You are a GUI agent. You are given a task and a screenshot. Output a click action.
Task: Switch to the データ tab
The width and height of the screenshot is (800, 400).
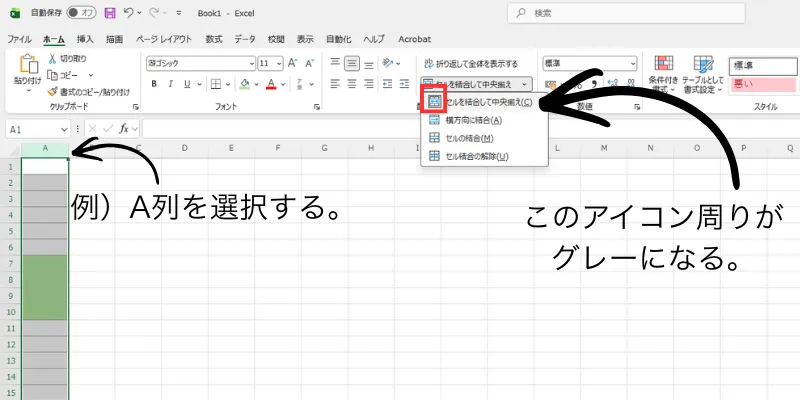pyautogui.click(x=245, y=39)
